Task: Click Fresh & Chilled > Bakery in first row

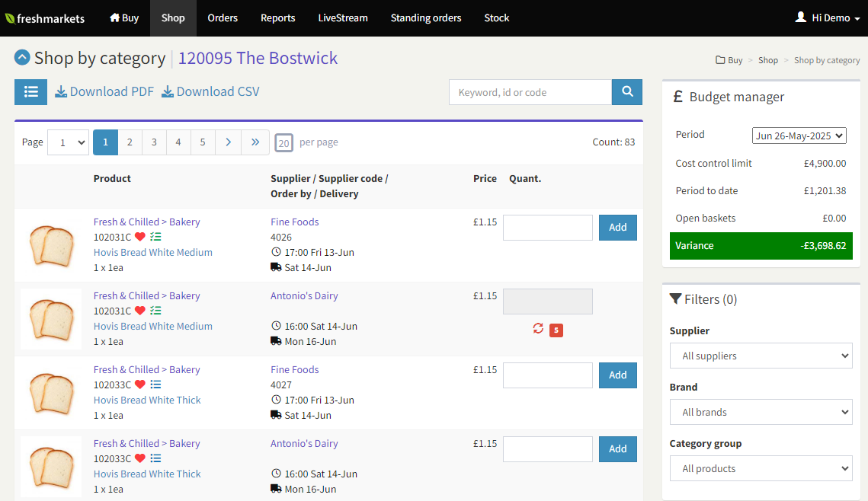Action: coord(146,222)
